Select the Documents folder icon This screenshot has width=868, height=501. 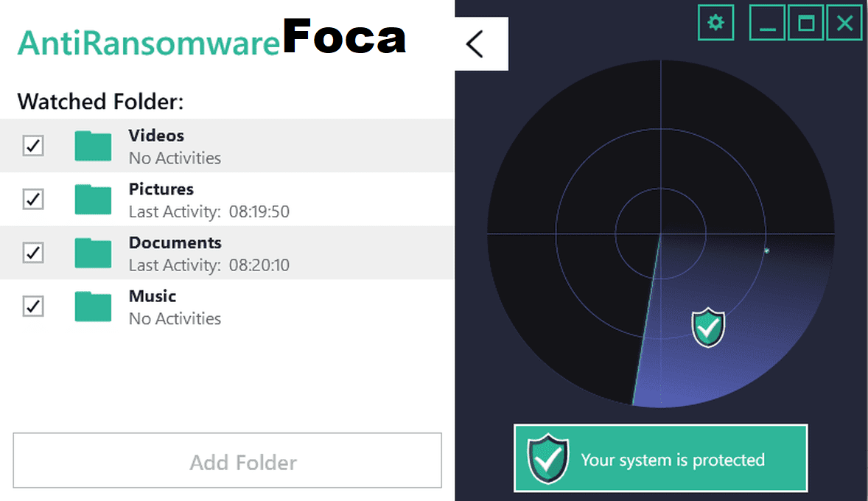pyautogui.click(x=93, y=253)
